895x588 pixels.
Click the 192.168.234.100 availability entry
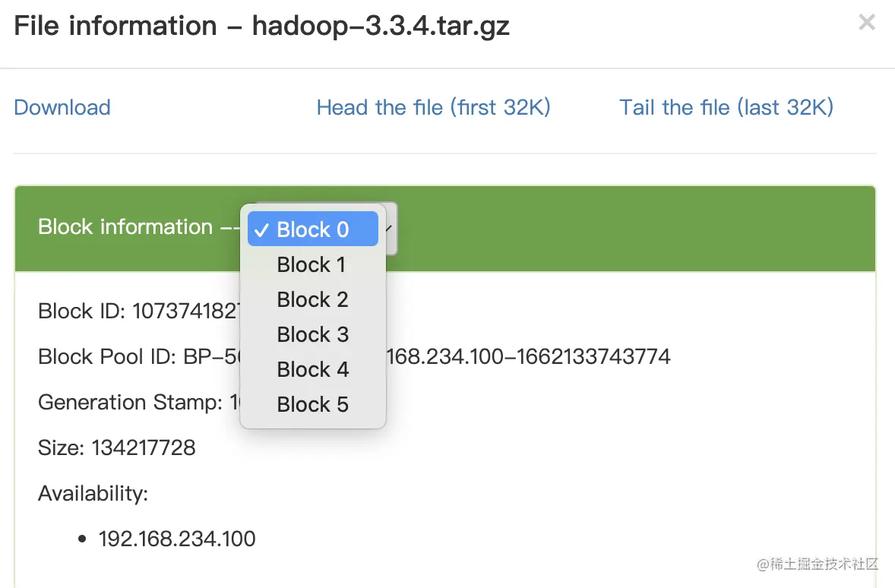click(x=176, y=539)
